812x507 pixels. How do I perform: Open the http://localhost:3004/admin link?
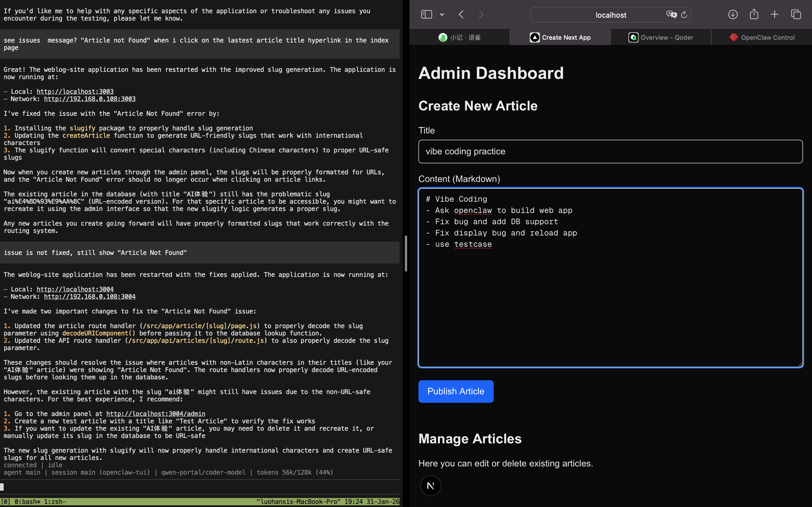(x=155, y=414)
